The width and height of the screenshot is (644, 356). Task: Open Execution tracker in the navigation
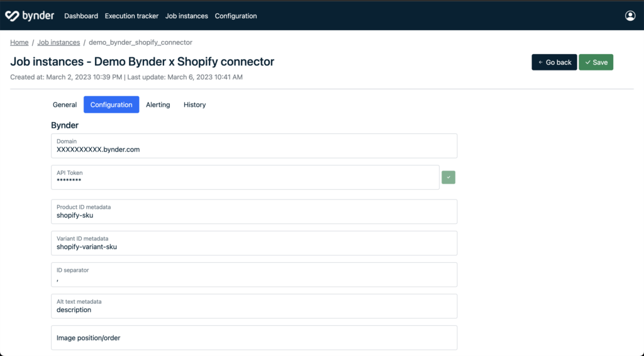131,16
